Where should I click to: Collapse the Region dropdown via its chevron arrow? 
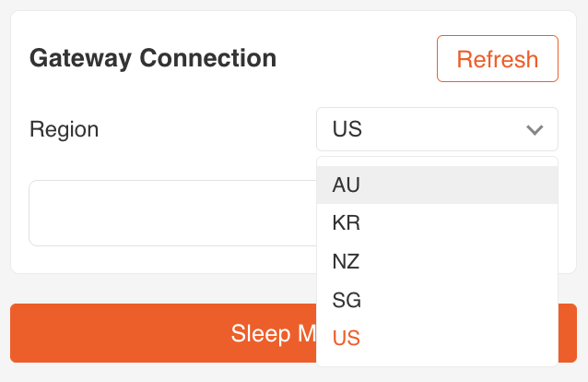click(x=535, y=130)
